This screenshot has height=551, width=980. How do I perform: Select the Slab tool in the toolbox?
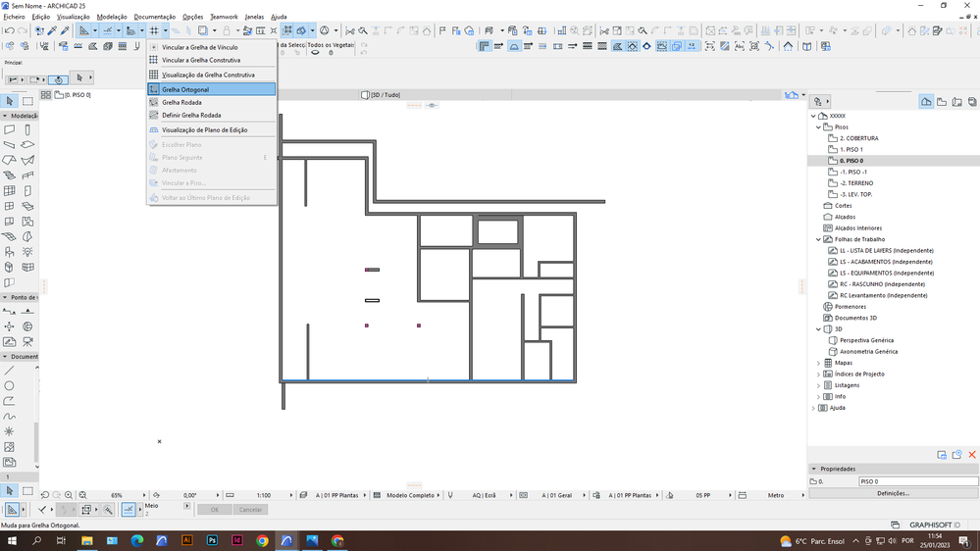(x=27, y=145)
